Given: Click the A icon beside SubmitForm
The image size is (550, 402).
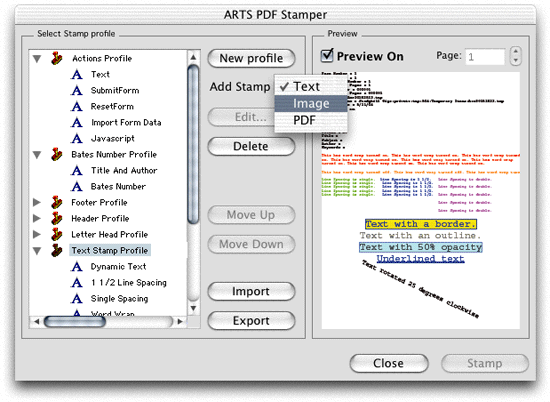Looking at the screenshot, I should [x=77, y=91].
